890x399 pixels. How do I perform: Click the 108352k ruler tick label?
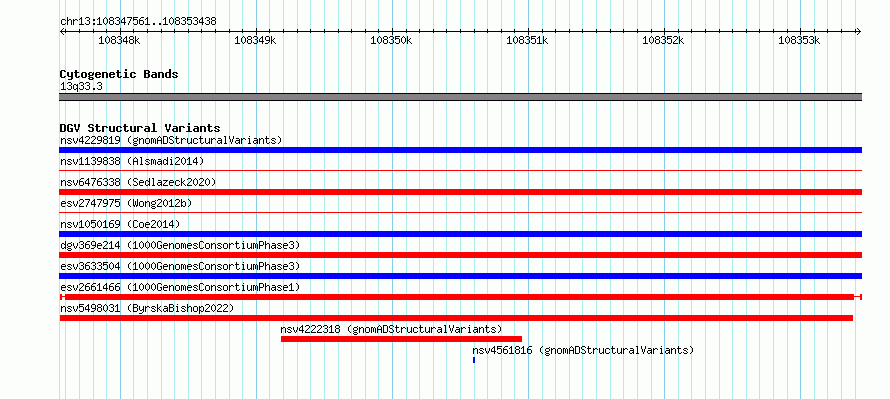pos(663,40)
